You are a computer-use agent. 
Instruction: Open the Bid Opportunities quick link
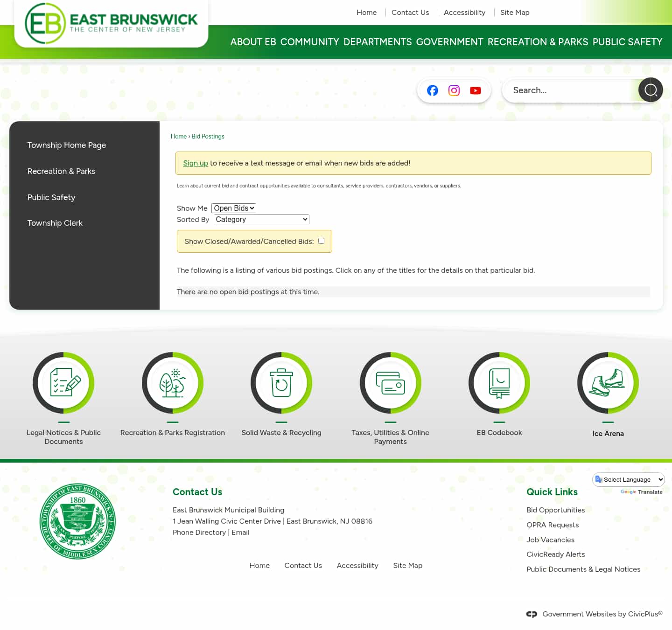pos(556,510)
